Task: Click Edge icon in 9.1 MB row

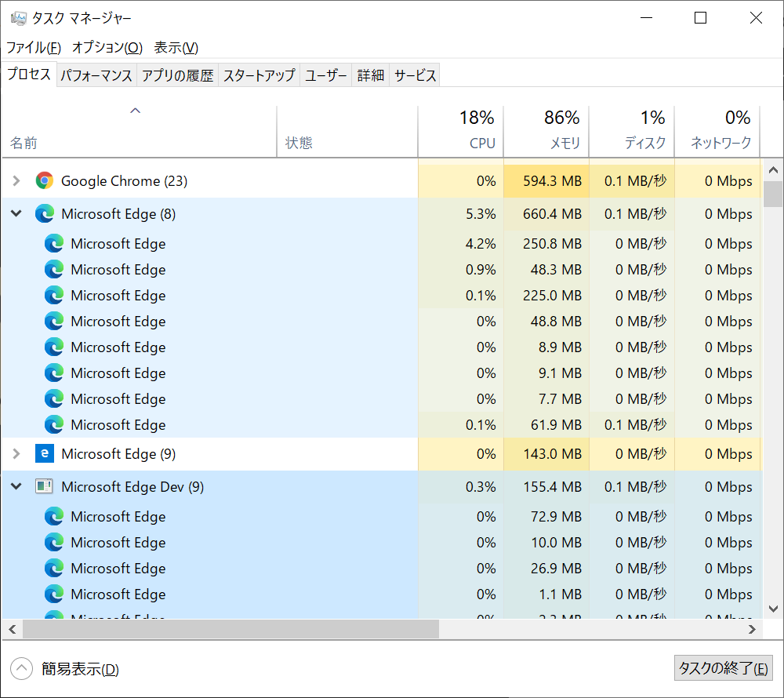Action: (54, 373)
